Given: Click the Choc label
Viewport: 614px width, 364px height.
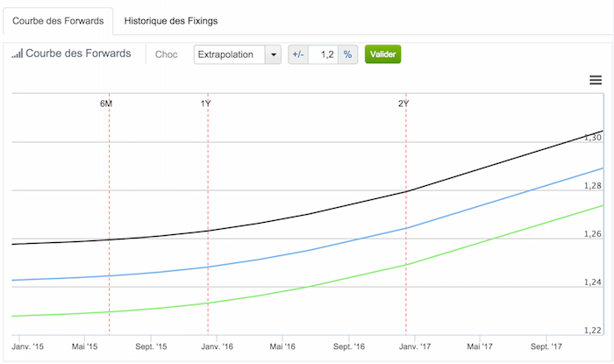Looking at the screenshot, I should click(167, 54).
